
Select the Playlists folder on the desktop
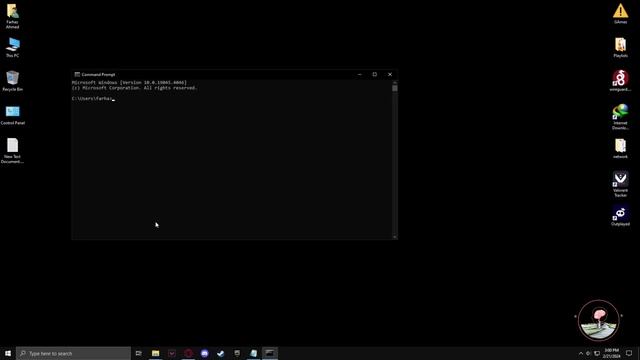(620, 47)
